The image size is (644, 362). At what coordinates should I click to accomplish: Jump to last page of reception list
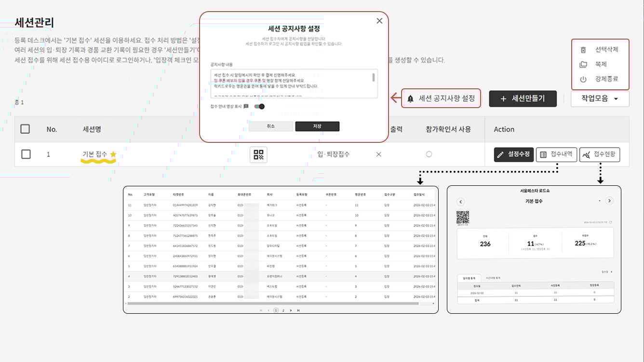point(298,310)
